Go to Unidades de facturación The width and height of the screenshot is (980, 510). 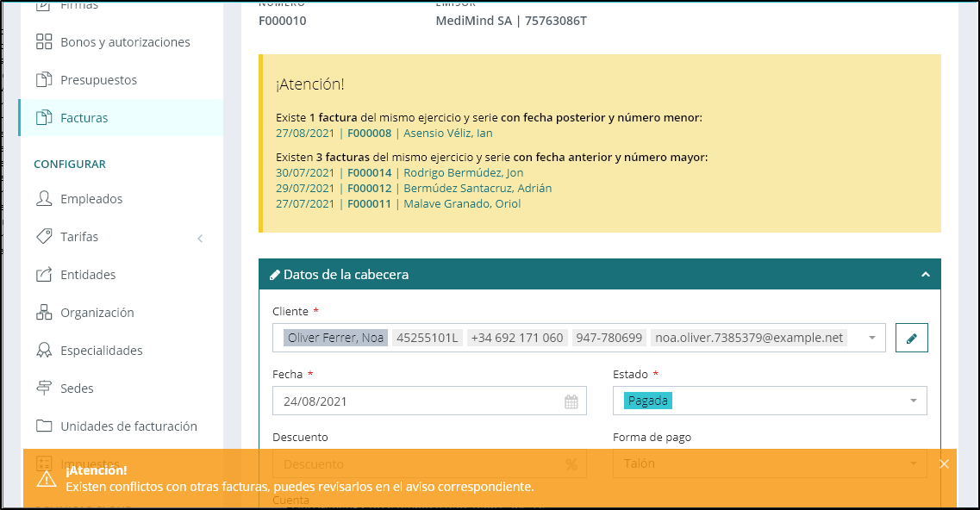(128, 426)
